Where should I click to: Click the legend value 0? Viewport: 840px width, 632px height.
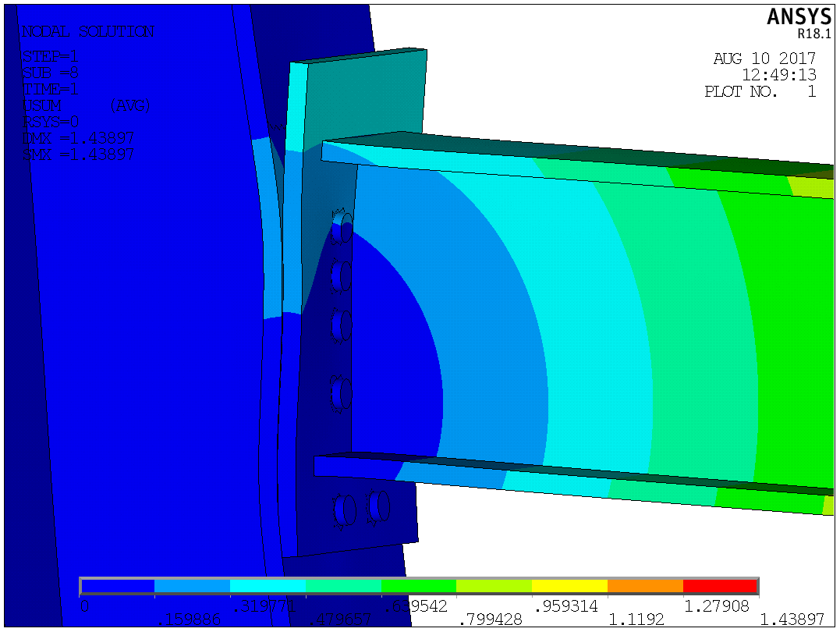click(85, 606)
